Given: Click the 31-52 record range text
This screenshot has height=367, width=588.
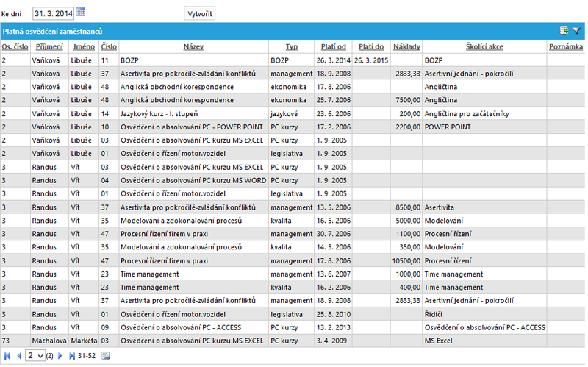Looking at the screenshot, I should (87, 356).
